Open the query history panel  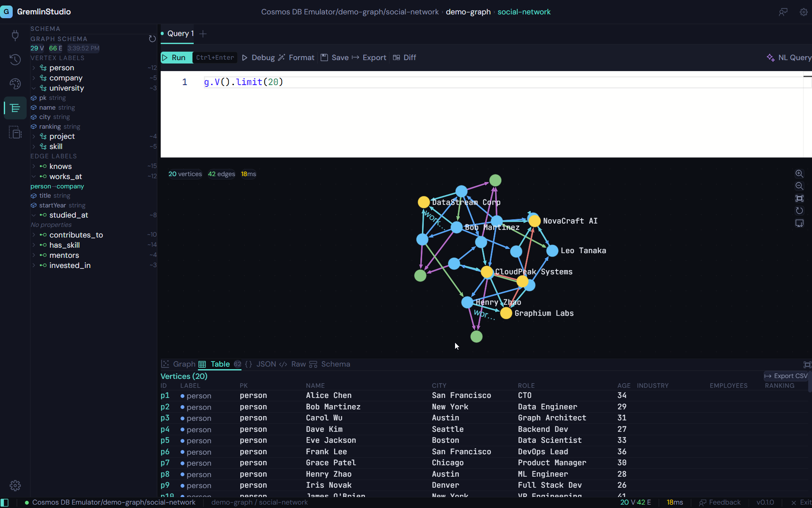pyautogui.click(x=15, y=60)
